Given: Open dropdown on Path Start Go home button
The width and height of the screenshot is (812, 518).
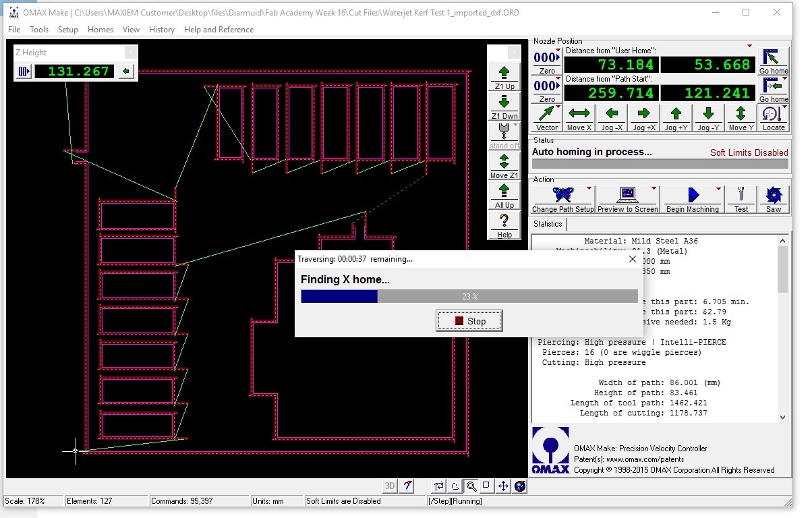Looking at the screenshot, I should click(785, 79).
